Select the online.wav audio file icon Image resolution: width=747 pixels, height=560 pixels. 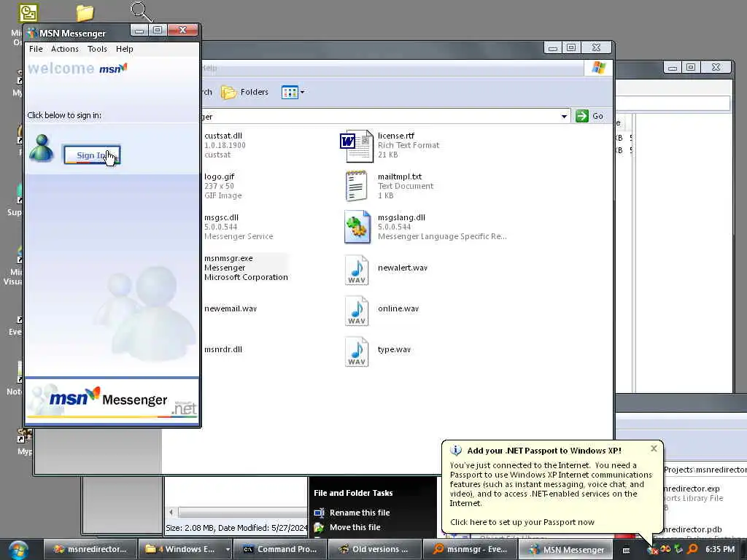tap(356, 311)
